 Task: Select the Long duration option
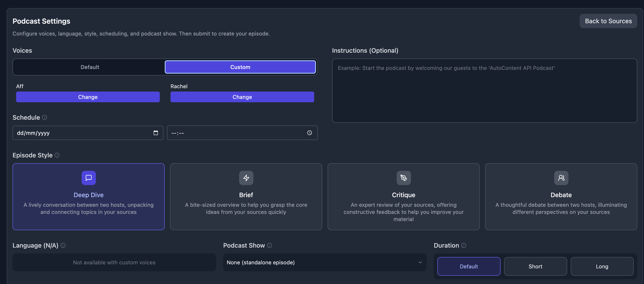click(602, 266)
